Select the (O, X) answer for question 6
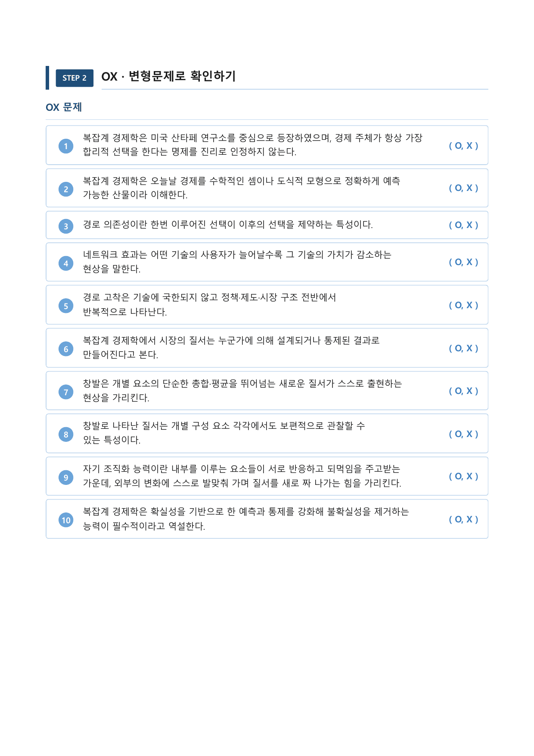Viewport: 534px width, 756px height. [x=463, y=348]
